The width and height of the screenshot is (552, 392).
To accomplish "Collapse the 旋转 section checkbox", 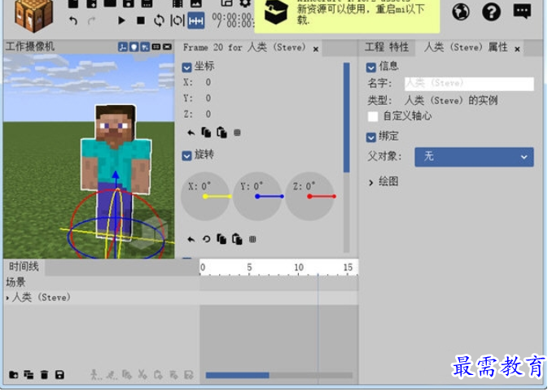I will [187, 155].
